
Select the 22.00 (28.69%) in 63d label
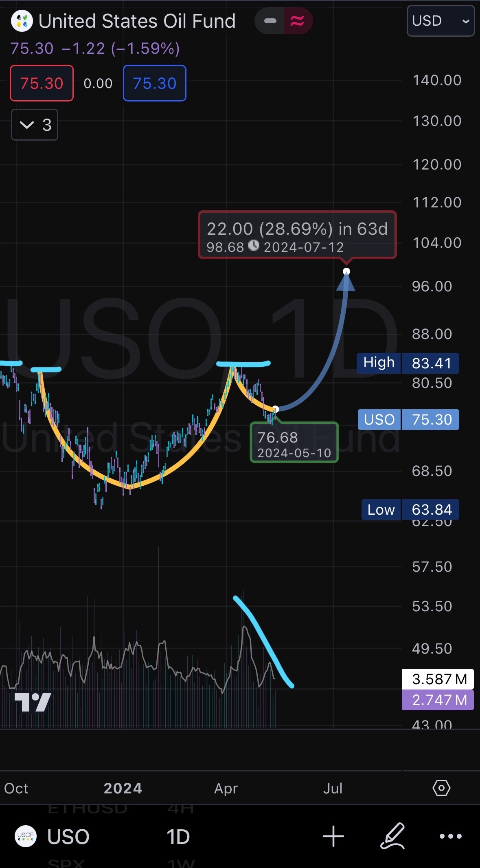coord(297,236)
